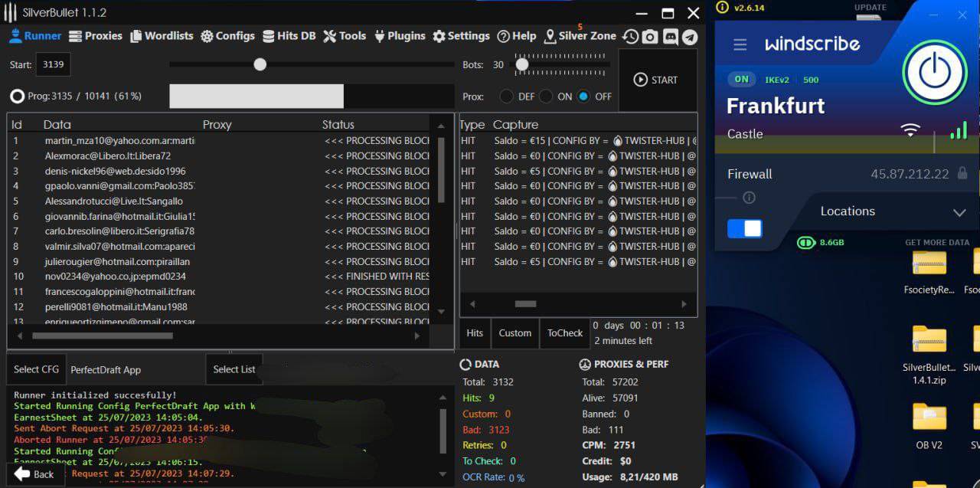Click the Select List button
This screenshot has width=980, height=488.
click(x=234, y=369)
